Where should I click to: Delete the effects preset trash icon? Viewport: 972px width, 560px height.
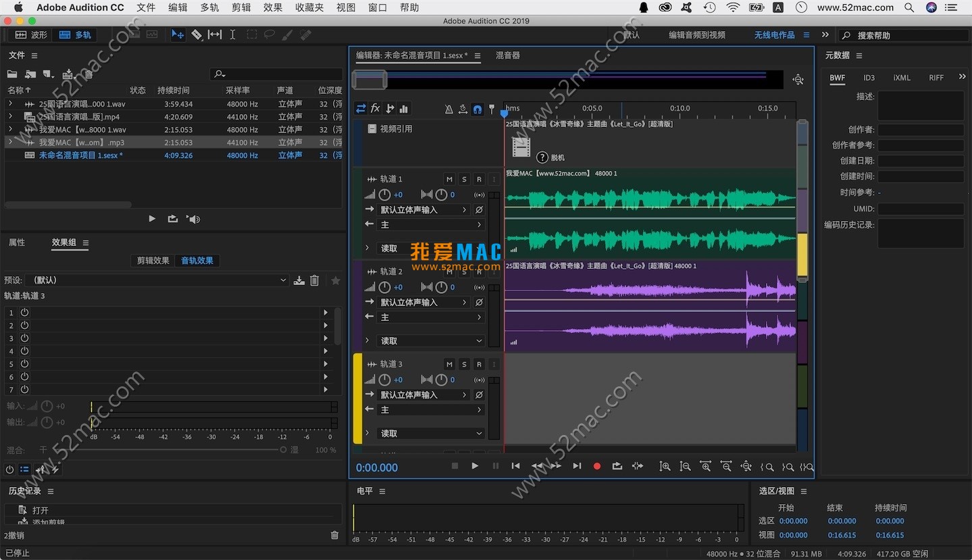(314, 280)
